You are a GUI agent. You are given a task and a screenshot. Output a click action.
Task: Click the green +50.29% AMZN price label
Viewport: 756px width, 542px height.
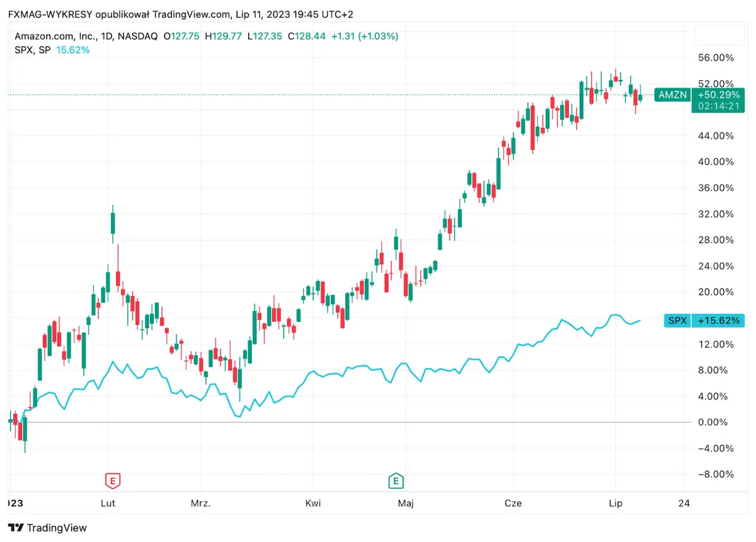tap(718, 95)
